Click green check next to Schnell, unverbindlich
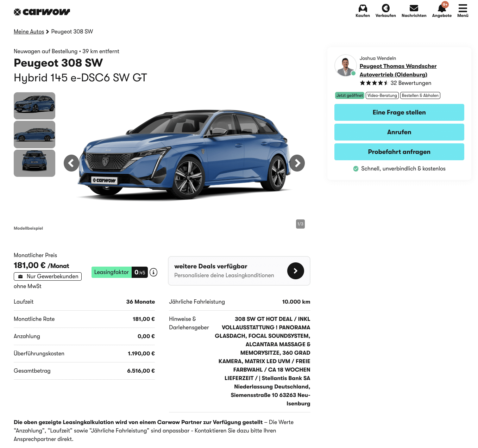Screen dimensions: 478x448 (356, 169)
